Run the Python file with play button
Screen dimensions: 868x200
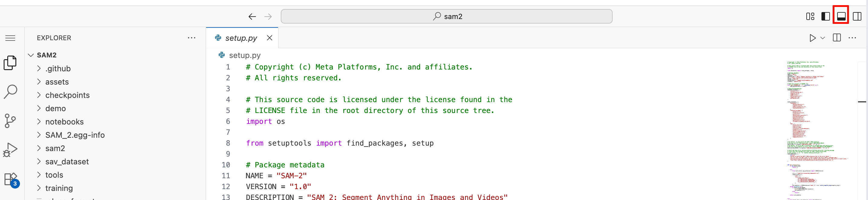(x=812, y=38)
